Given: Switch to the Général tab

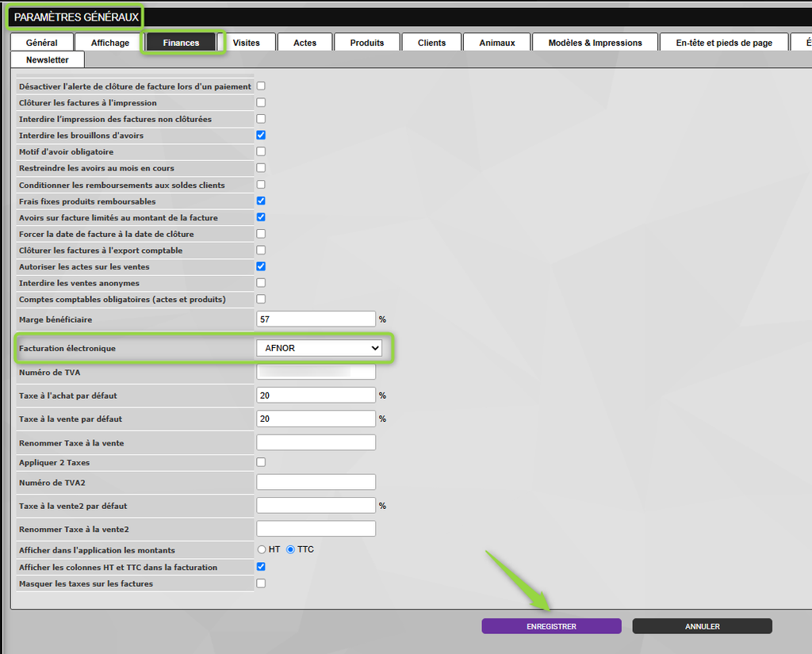Looking at the screenshot, I should (x=42, y=43).
